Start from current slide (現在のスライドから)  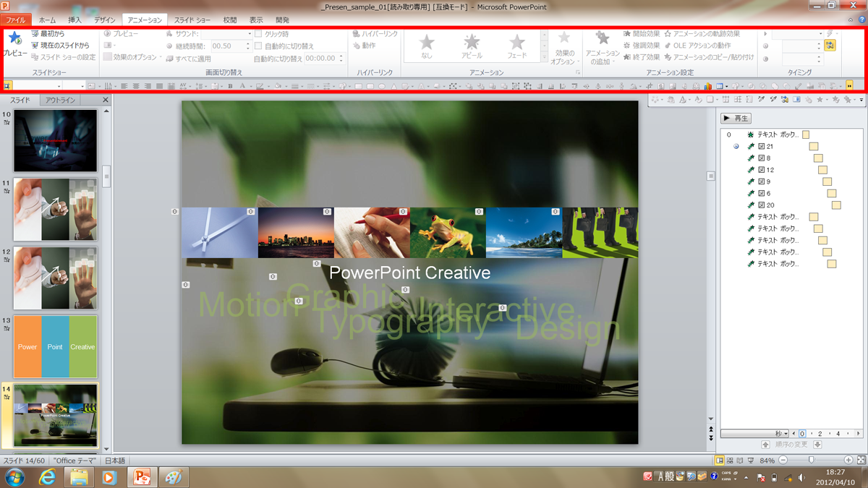[x=60, y=46]
